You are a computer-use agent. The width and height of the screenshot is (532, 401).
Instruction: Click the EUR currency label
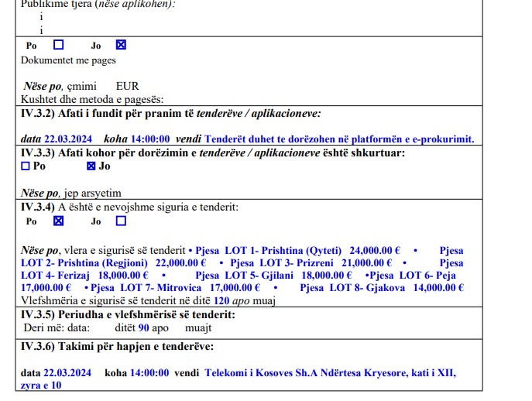click(x=128, y=86)
